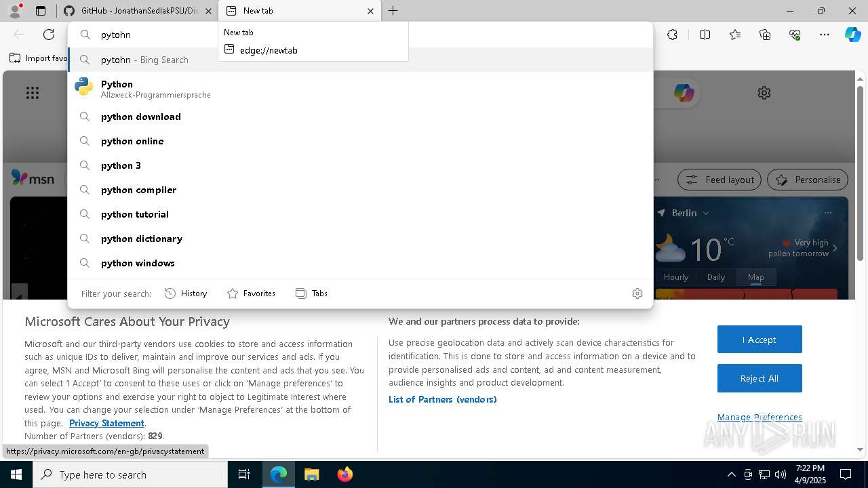Choose the 'python download' suggestion

[x=360, y=117]
